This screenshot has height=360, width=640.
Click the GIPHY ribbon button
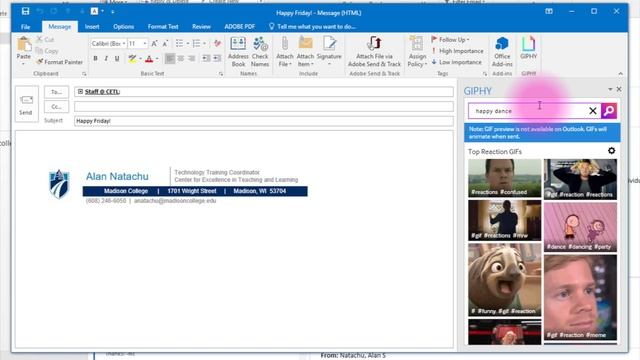click(529, 48)
